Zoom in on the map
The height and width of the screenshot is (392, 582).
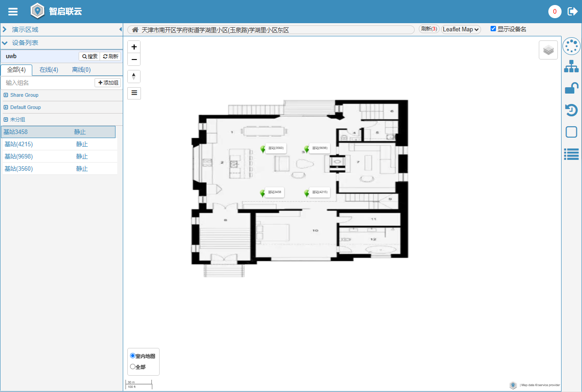click(x=134, y=47)
